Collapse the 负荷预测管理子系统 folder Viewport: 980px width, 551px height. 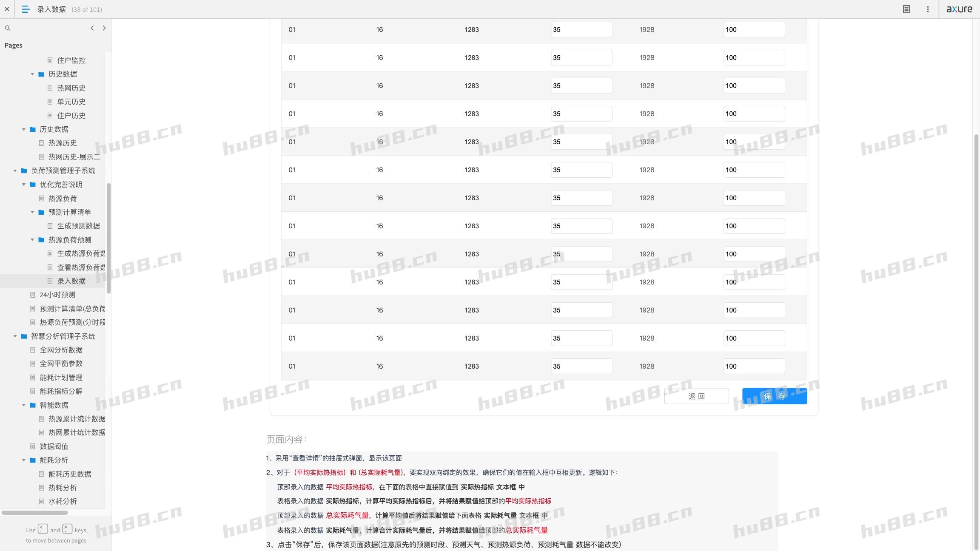(x=15, y=170)
